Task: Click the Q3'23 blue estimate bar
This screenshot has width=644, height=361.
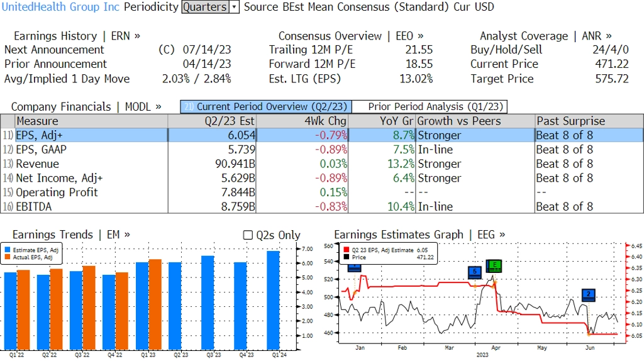Action: click(x=208, y=303)
